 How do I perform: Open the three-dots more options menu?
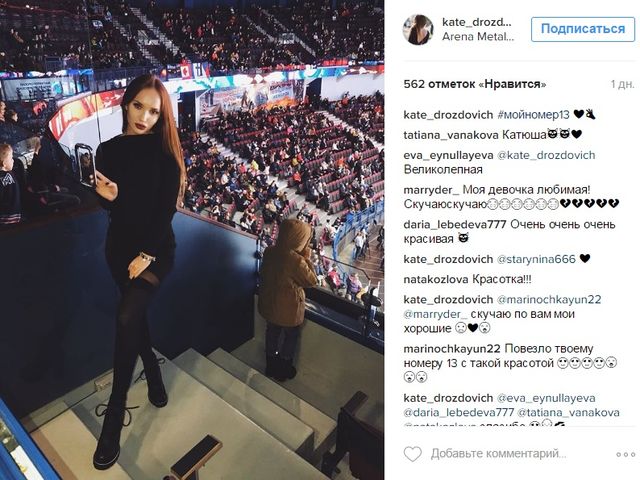click(625, 454)
